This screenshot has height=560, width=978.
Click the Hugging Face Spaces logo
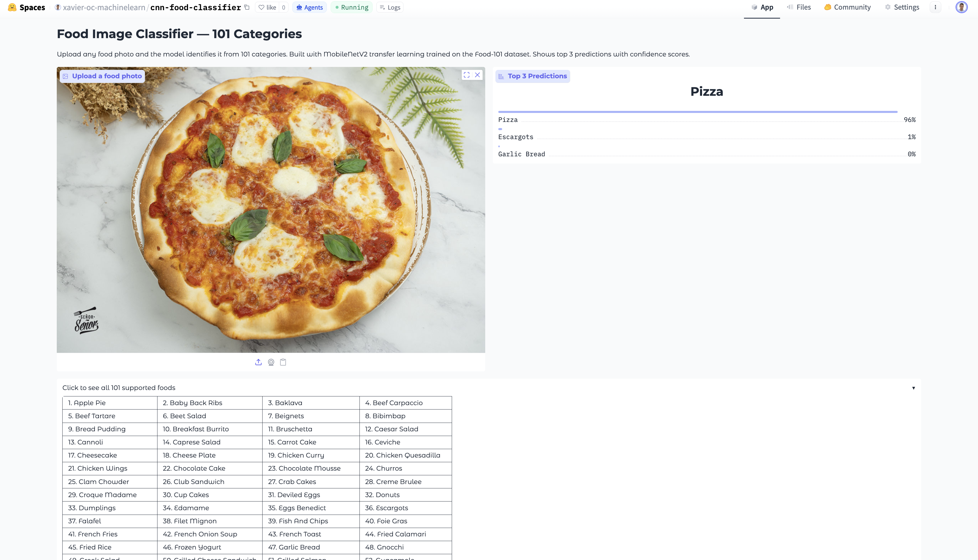click(x=26, y=7)
